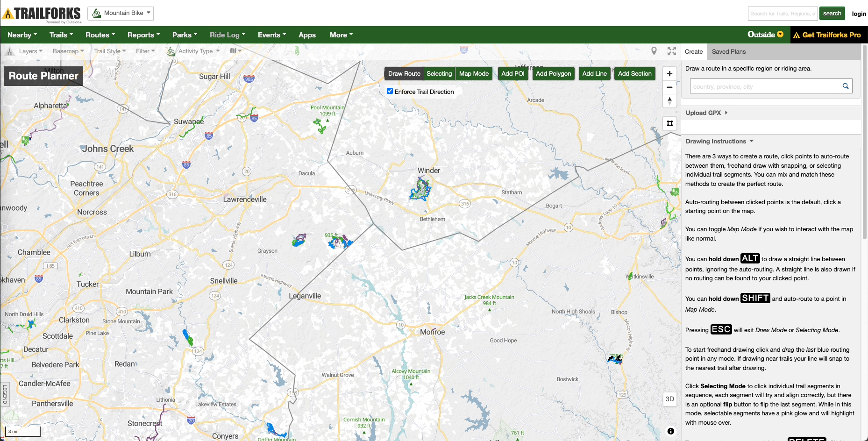This screenshot has height=441, width=868.
Task: Click the location pin icon
Action: coord(654,51)
